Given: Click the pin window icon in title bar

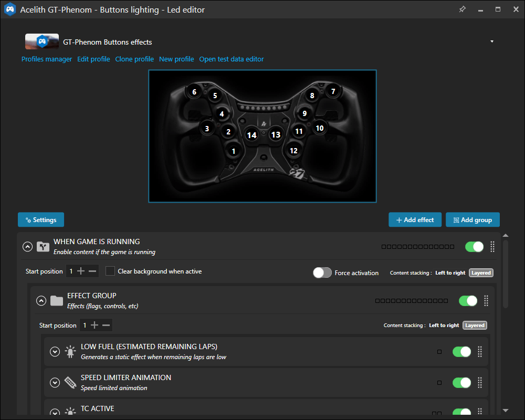Looking at the screenshot, I should [462, 9].
